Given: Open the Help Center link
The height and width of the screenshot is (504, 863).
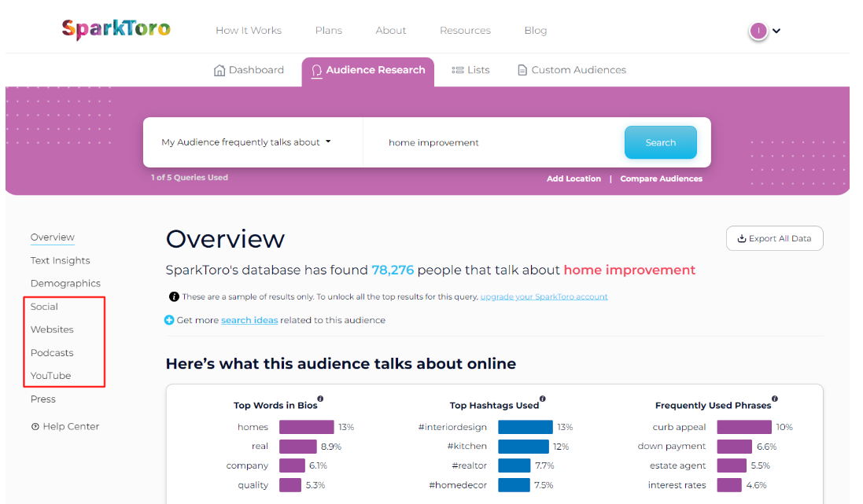Looking at the screenshot, I should (x=65, y=426).
